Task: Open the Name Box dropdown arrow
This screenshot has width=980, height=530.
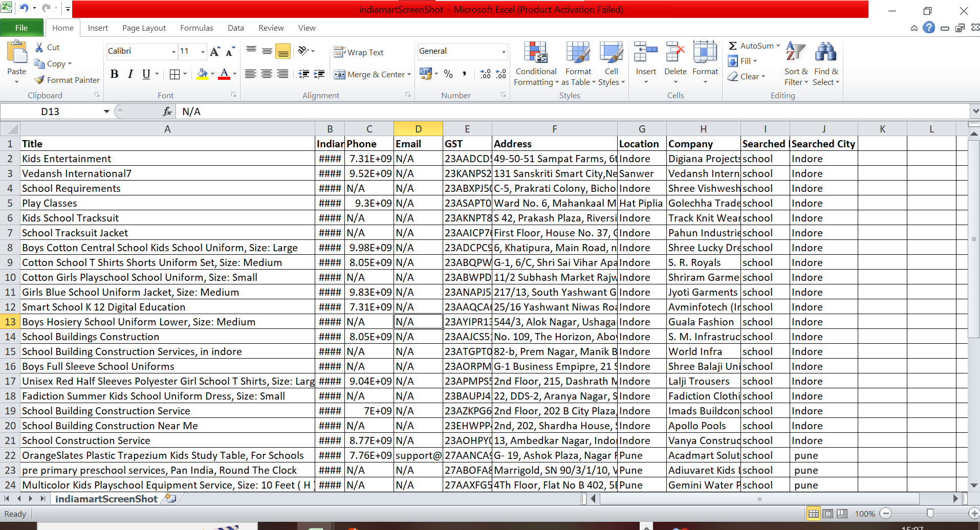Action: pos(106,112)
